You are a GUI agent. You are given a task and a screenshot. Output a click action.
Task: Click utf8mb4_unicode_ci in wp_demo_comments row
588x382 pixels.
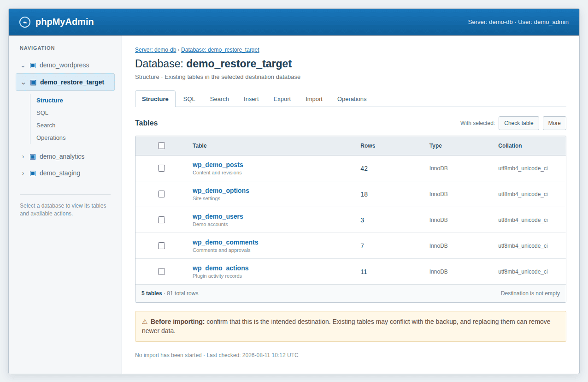(x=523, y=246)
